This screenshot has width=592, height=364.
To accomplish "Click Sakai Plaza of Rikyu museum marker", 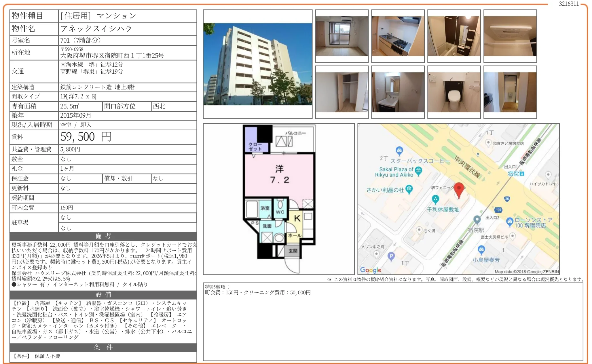I will [x=418, y=170].
